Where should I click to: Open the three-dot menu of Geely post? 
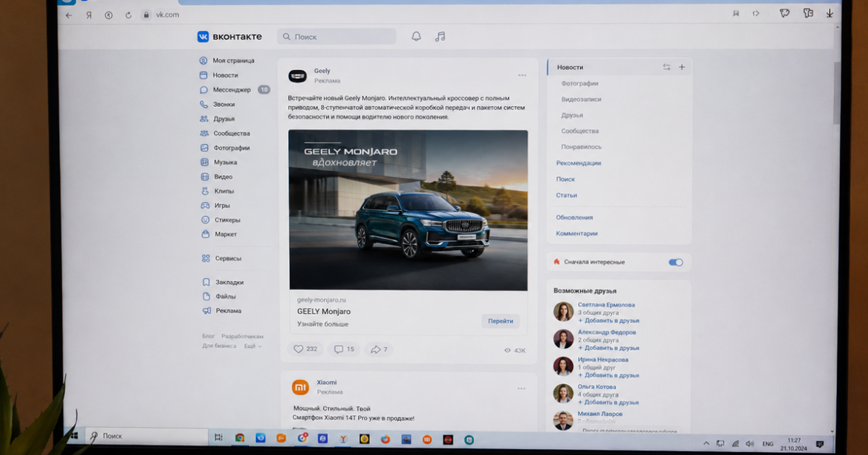click(x=522, y=75)
